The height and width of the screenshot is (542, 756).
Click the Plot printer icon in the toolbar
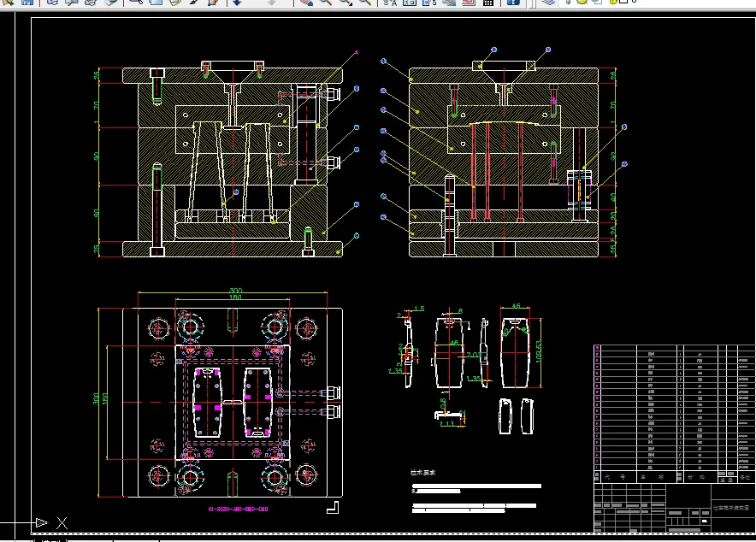(x=52, y=2)
